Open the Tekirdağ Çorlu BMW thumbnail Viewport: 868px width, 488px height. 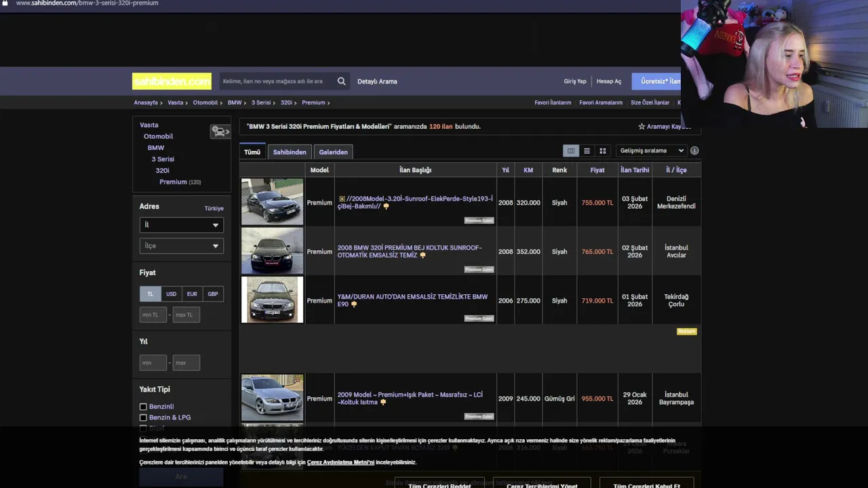pos(272,300)
